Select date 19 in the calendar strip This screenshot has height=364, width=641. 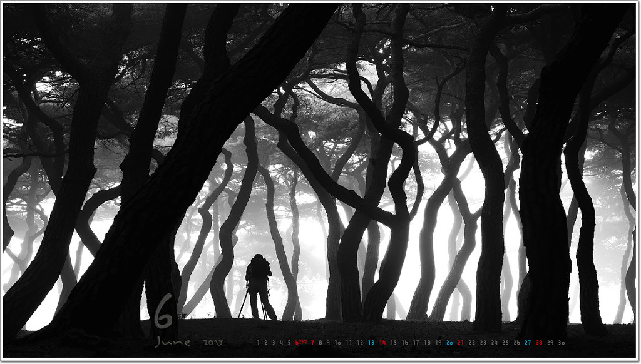[438, 343]
